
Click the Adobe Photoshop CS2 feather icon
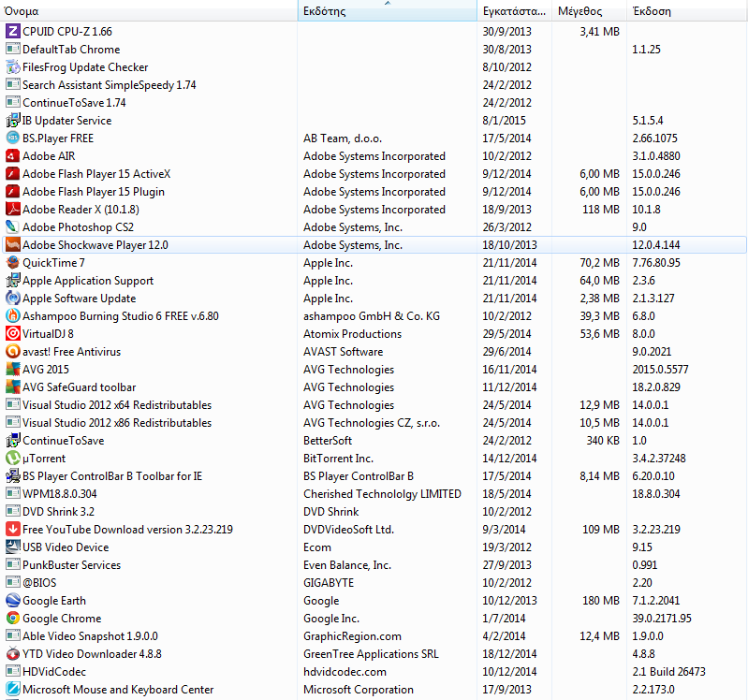(x=13, y=227)
